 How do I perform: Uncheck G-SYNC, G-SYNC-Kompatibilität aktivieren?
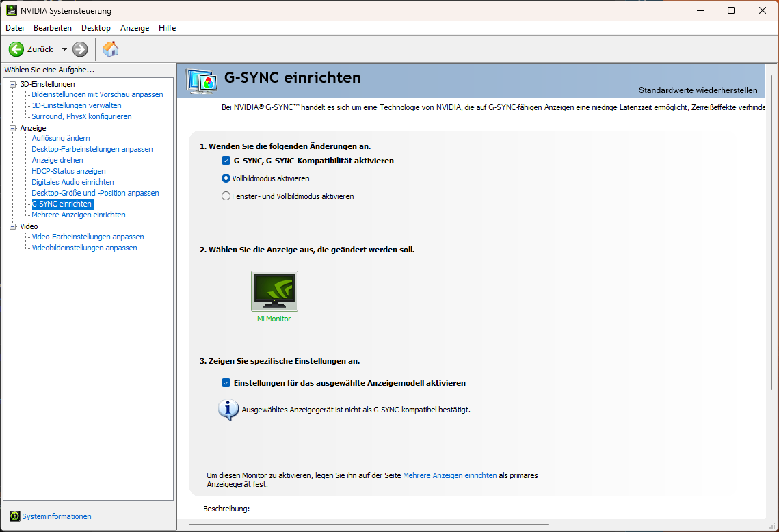point(226,161)
